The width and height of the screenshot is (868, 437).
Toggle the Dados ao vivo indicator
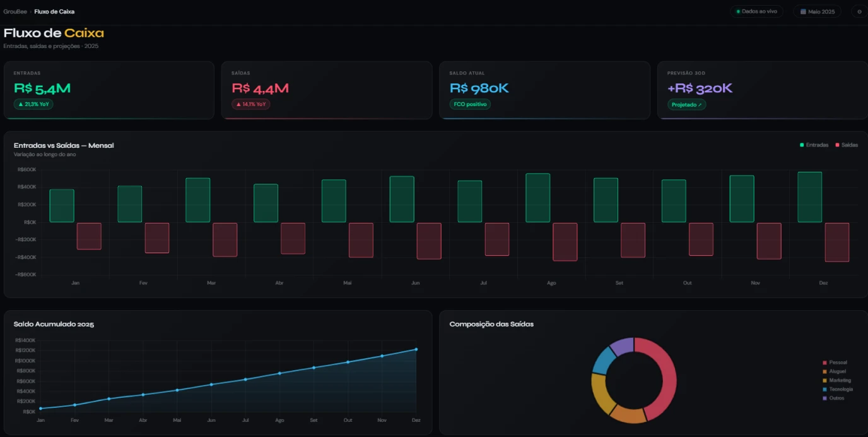(x=756, y=11)
